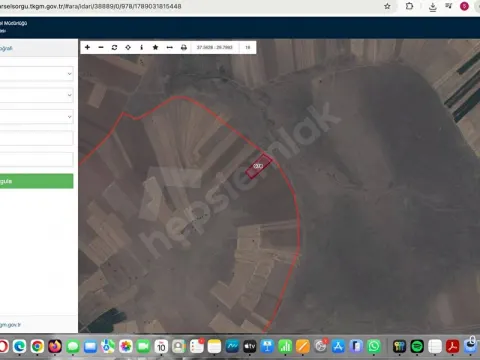The width and height of the screenshot is (480, 360).
Task: Open the tkgm.gov.tr footer link
Action: (10, 325)
